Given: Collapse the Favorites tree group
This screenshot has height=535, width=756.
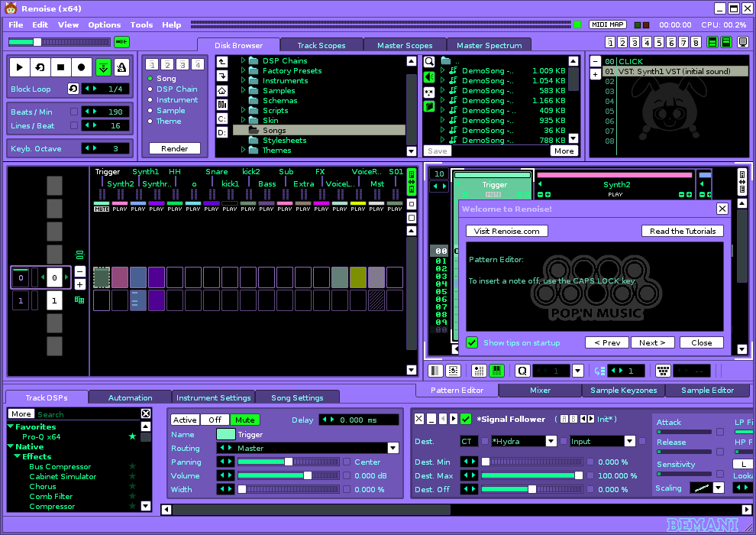Looking at the screenshot, I should click(11, 426).
